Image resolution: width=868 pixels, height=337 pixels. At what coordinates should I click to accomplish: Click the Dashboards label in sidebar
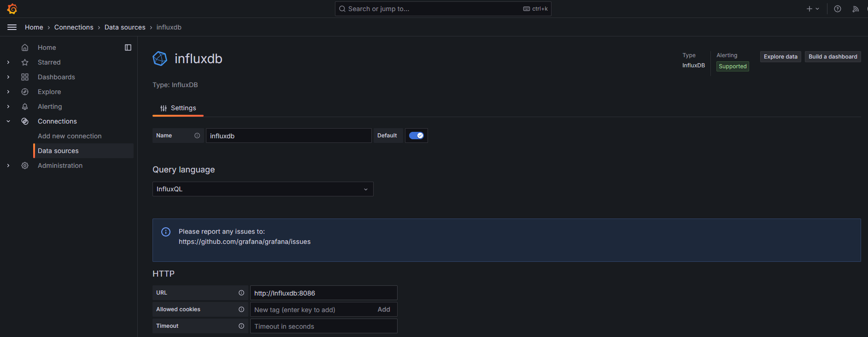(56, 77)
